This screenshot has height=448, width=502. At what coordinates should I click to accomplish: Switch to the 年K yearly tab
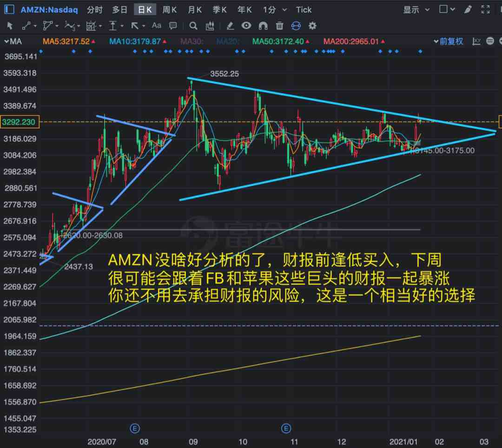pyautogui.click(x=244, y=10)
